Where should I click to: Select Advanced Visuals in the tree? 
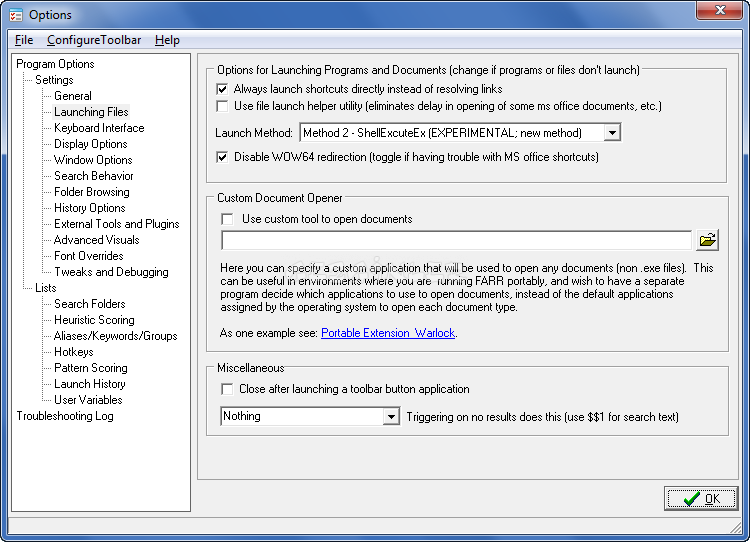tap(96, 240)
